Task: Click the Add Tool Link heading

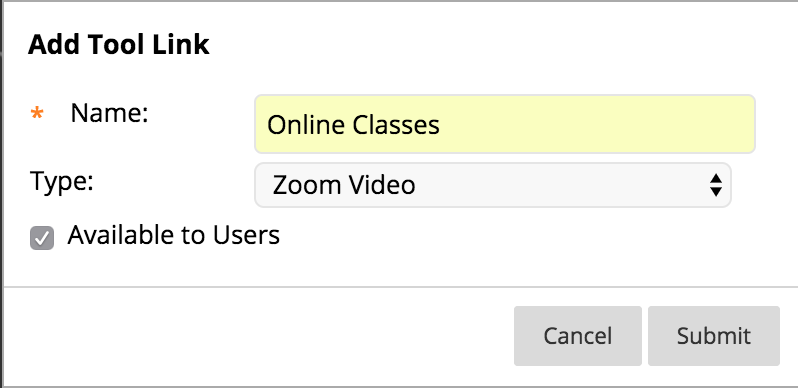Action: (119, 45)
